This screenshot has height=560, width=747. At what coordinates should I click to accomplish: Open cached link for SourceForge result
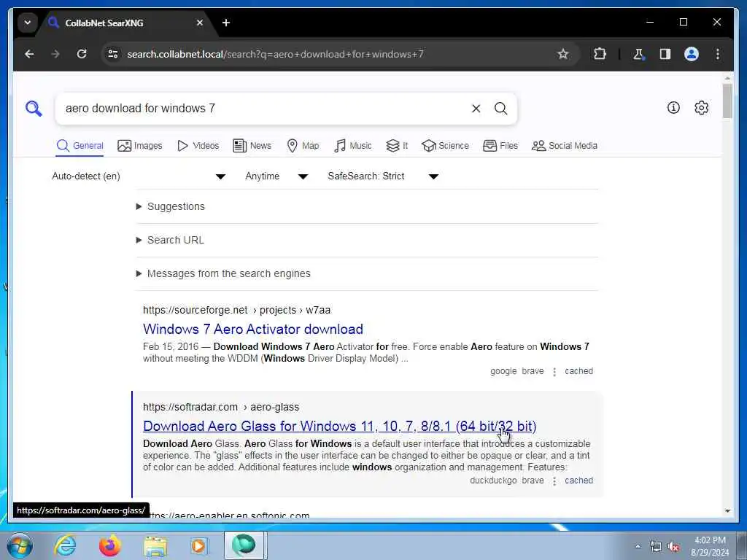(x=578, y=371)
